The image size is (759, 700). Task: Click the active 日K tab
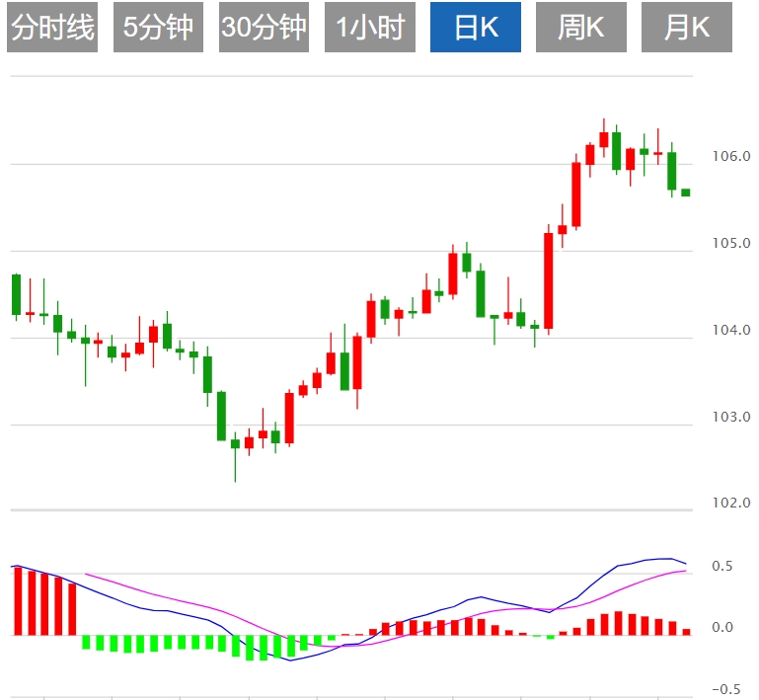(476, 28)
